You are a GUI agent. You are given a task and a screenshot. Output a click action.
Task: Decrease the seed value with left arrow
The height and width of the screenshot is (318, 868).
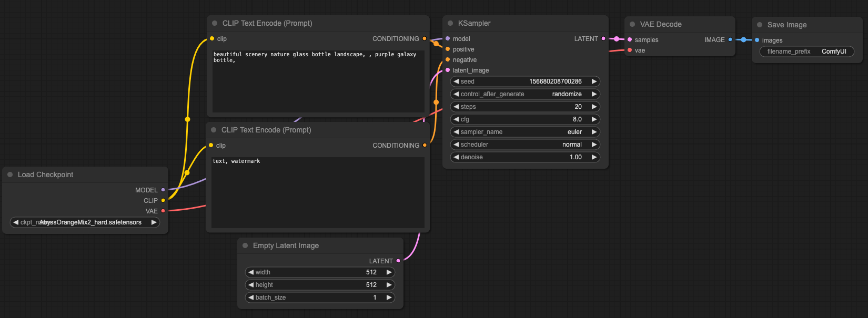click(x=456, y=81)
